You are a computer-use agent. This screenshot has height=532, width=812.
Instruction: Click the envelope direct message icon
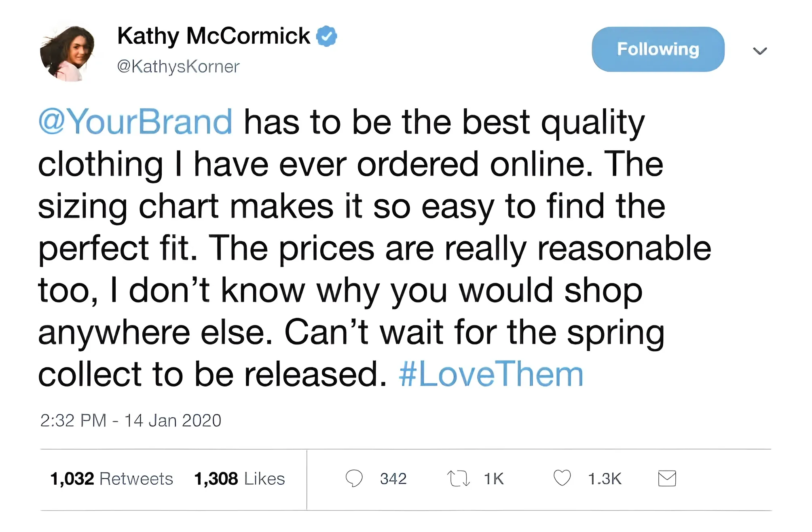(667, 478)
